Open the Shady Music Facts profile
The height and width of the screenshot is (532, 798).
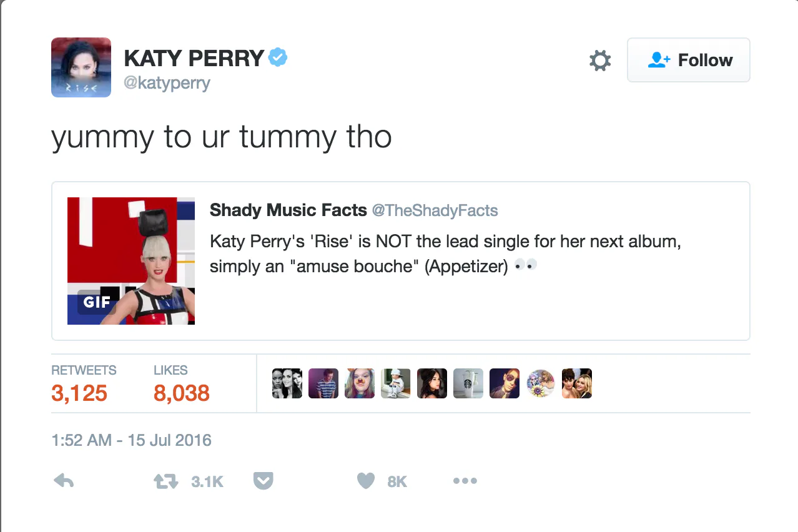pos(288,210)
